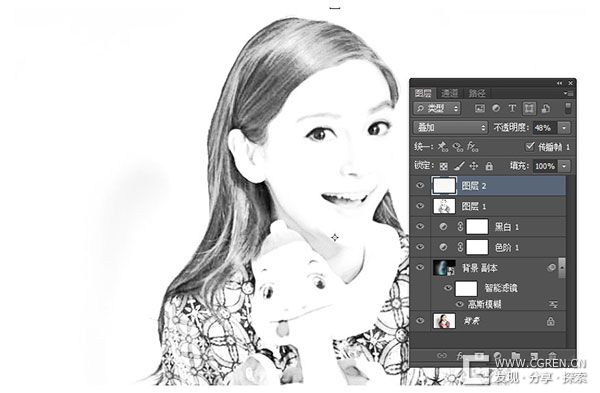Filter for shape layers icon
This screenshot has width=600, height=393.
pos(529,109)
